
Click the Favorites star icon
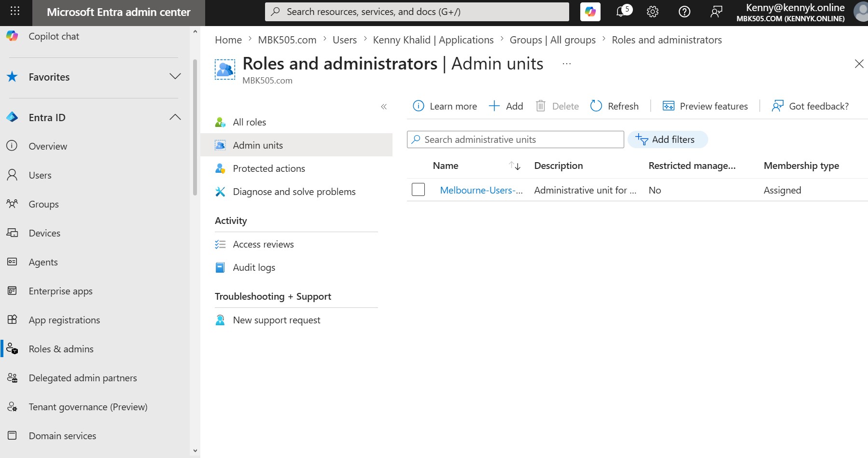(x=12, y=77)
